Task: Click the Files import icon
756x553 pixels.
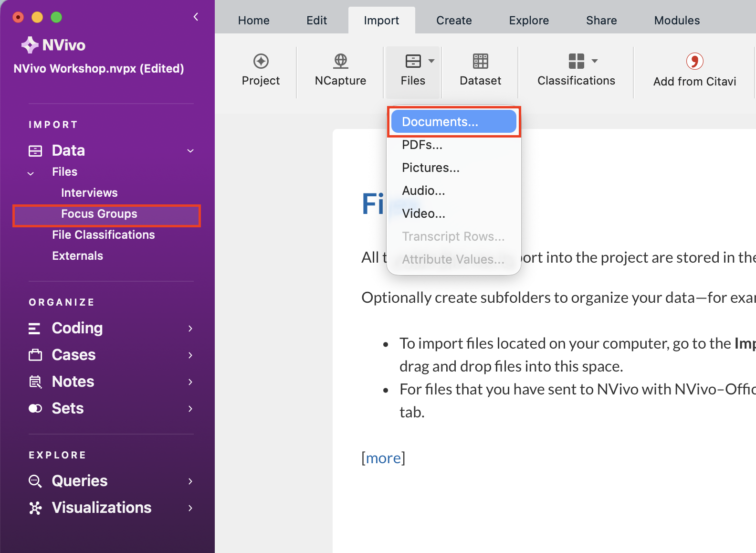Action: coord(413,61)
